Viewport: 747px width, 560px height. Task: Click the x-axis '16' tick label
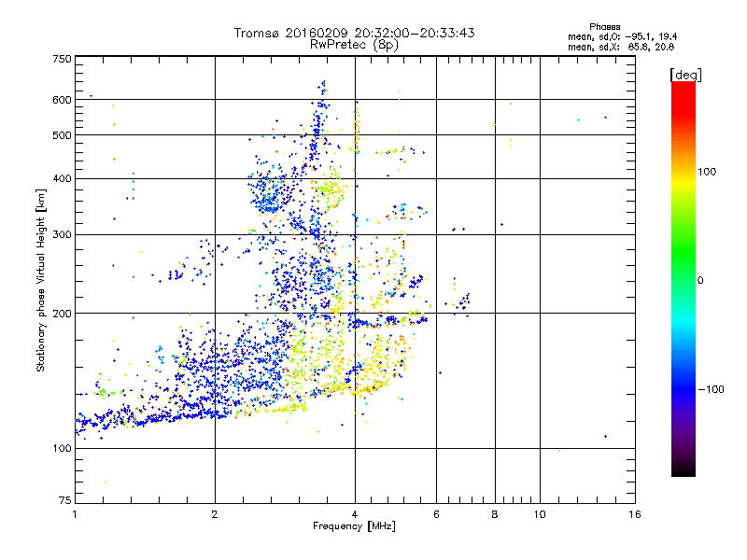pos(635,514)
